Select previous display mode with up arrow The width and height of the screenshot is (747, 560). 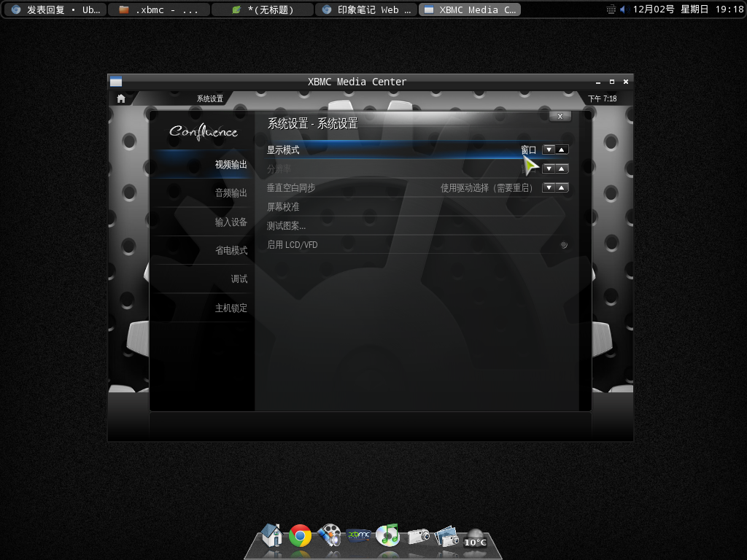pos(562,149)
